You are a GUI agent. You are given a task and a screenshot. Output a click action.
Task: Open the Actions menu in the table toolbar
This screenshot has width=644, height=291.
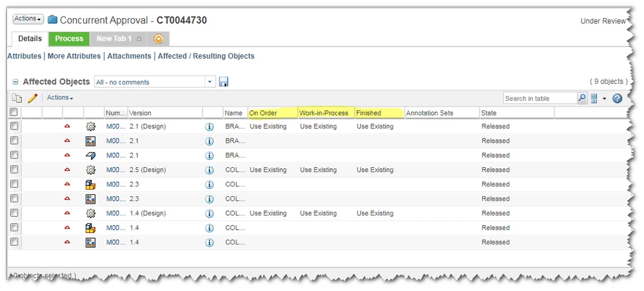60,97
